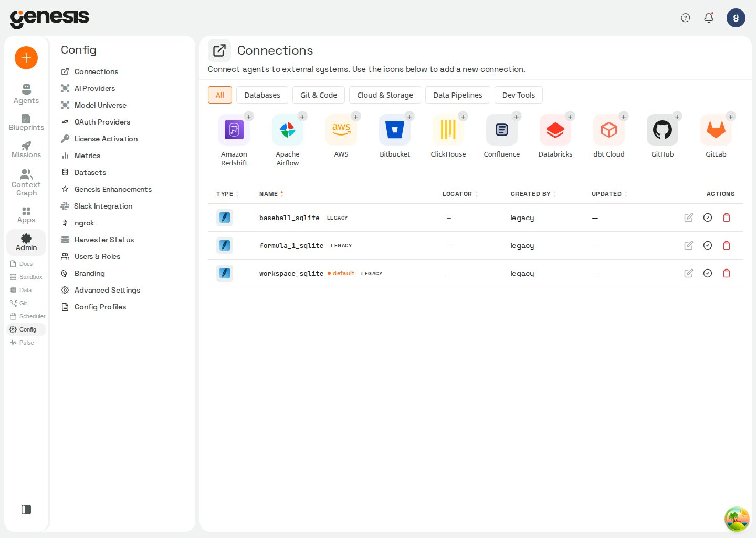Screen dimensions: 756x538
Task: Sort the table by Type column
Action: tap(227, 194)
